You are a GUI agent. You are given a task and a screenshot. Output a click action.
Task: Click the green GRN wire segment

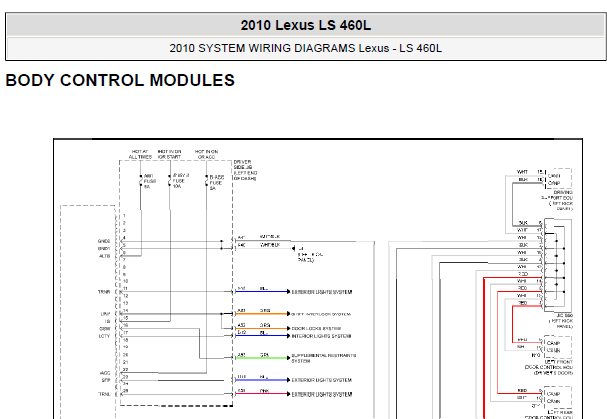coord(262,358)
